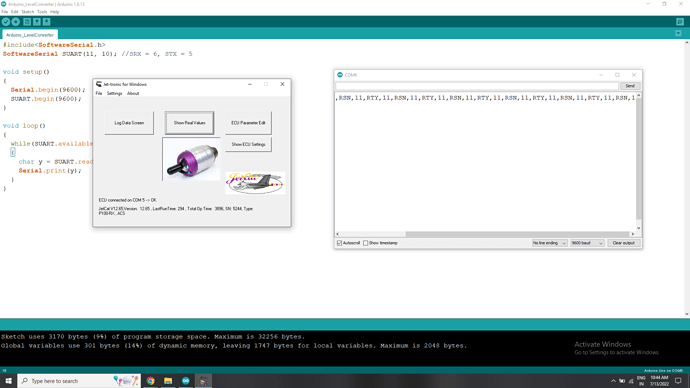This screenshot has width=690, height=388.
Task: Click the Show Real Values button
Action: point(189,123)
